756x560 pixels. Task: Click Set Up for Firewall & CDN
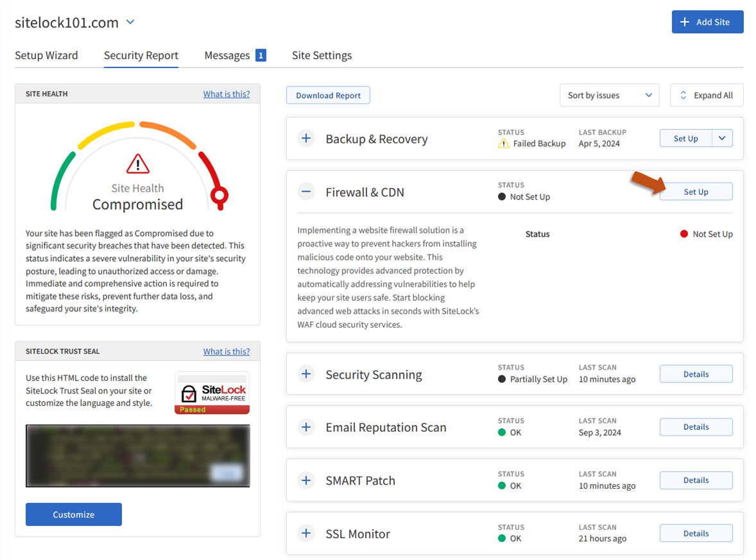point(696,192)
